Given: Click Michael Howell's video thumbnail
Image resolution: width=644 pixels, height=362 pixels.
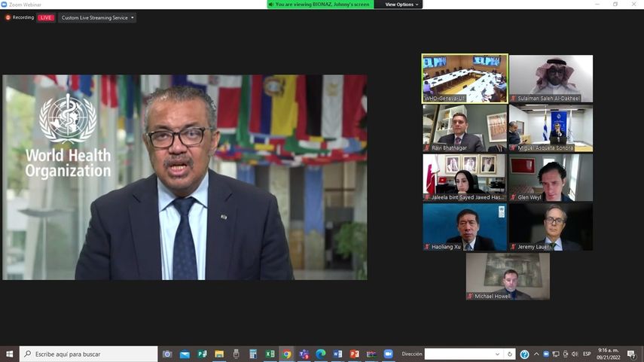Looking at the screenshot, I should (x=508, y=276).
